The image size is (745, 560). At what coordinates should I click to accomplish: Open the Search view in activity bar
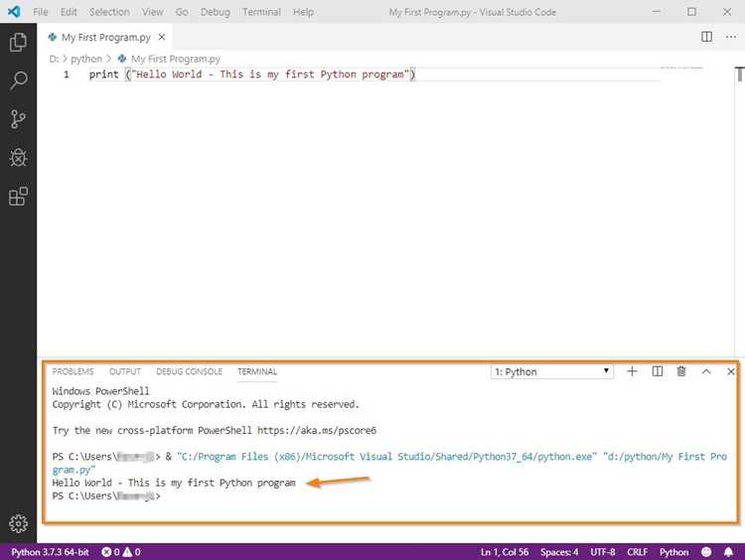18,80
